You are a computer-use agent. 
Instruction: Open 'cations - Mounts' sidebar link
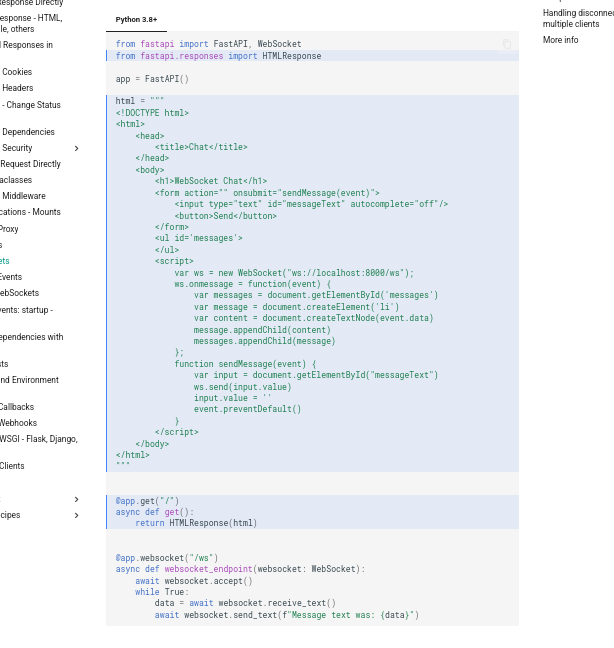tap(30, 212)
